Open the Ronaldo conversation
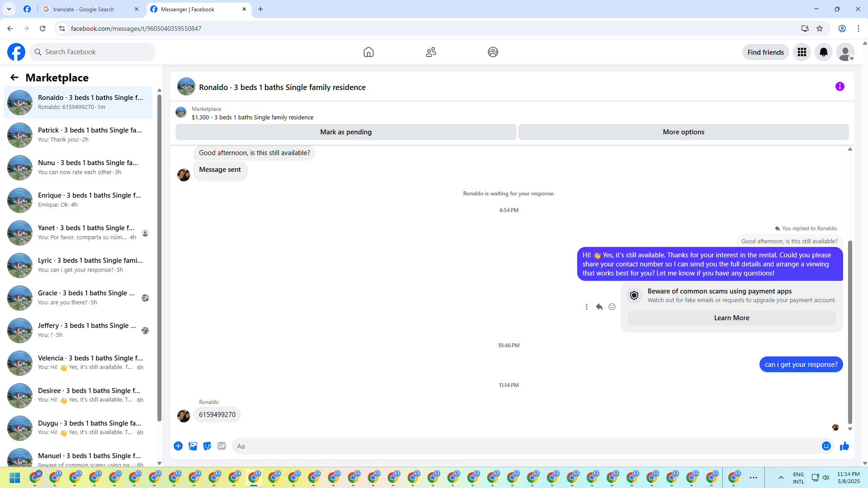The image size is (868, 488). pyautogui.click(x=78, y=103)
